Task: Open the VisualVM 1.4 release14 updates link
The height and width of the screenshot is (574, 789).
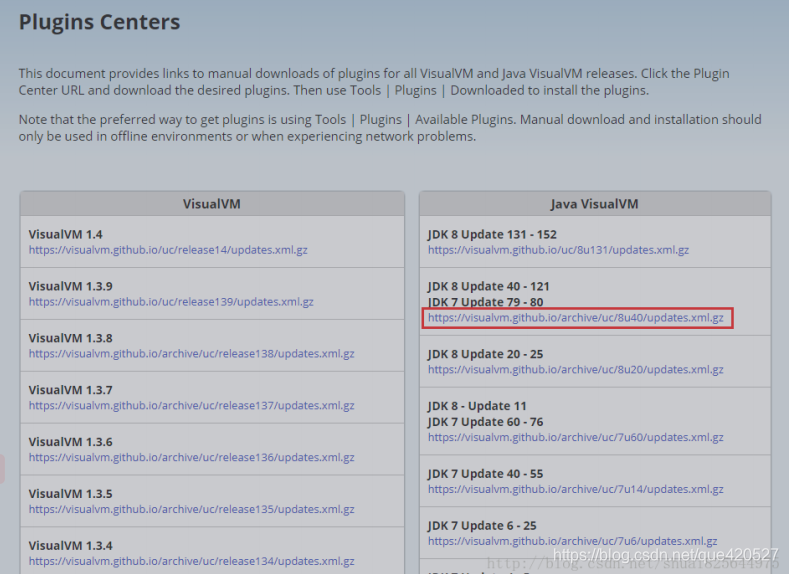Action: (168, 250)
